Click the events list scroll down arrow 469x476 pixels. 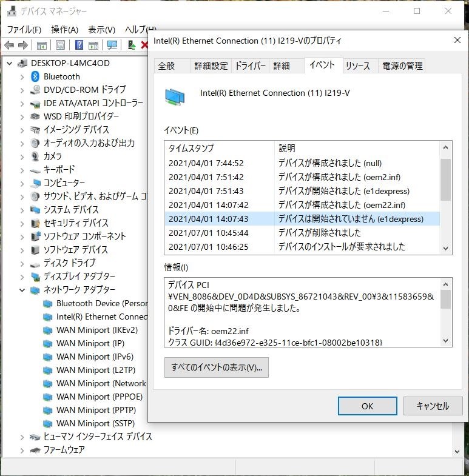(445, 249)
